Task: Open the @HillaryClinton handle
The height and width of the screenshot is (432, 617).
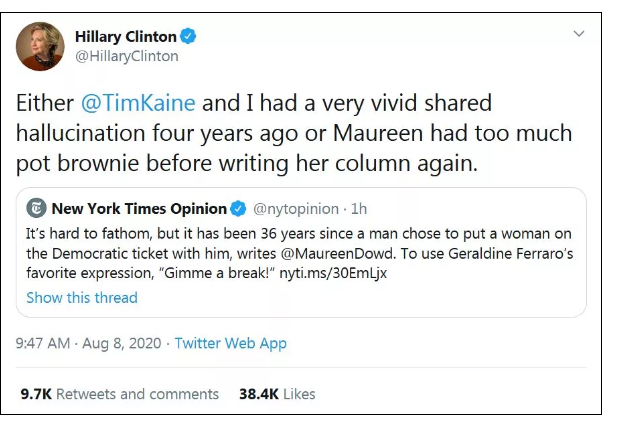Action: pyautogui.click(x=127, y=56)
